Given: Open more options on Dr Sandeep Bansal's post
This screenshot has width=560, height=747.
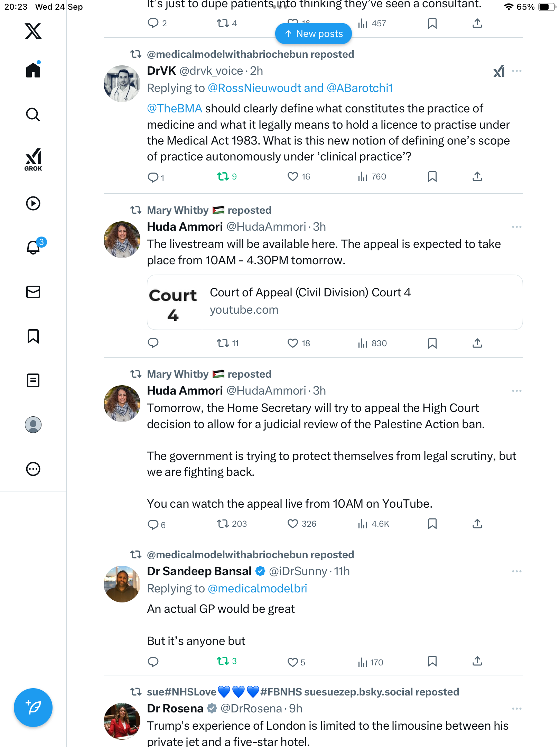Looking at the screenshot, I should [x=517, y=571].
